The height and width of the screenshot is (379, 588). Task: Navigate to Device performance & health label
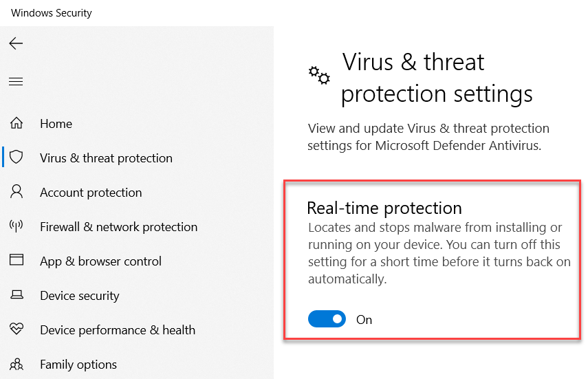[118, 330]
